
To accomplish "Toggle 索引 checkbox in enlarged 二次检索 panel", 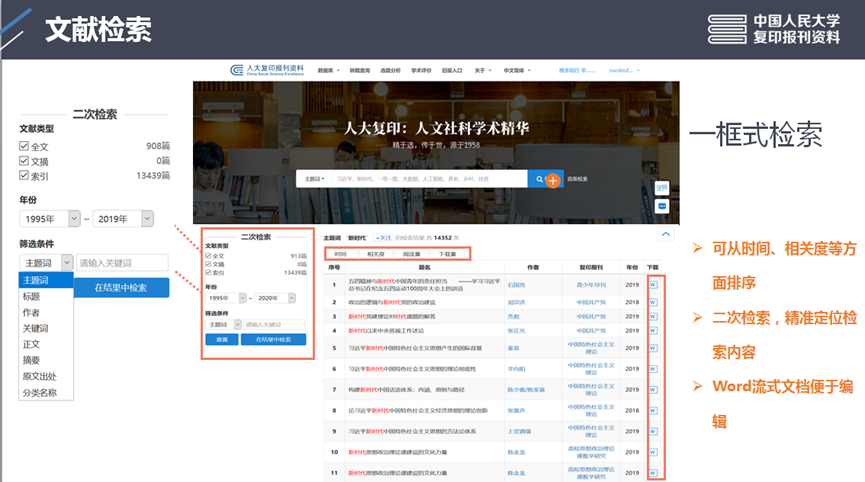I will click(24, 175).
